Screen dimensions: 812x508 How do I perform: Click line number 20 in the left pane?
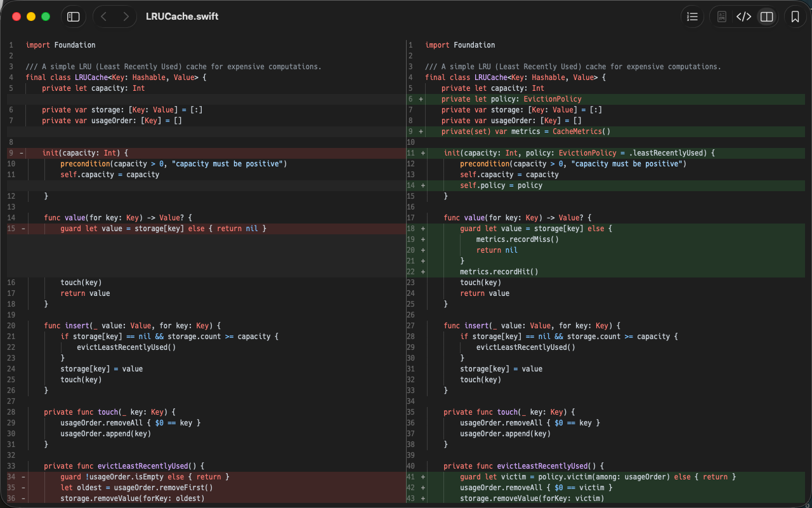pyautogui.click(x=11, y=326)
